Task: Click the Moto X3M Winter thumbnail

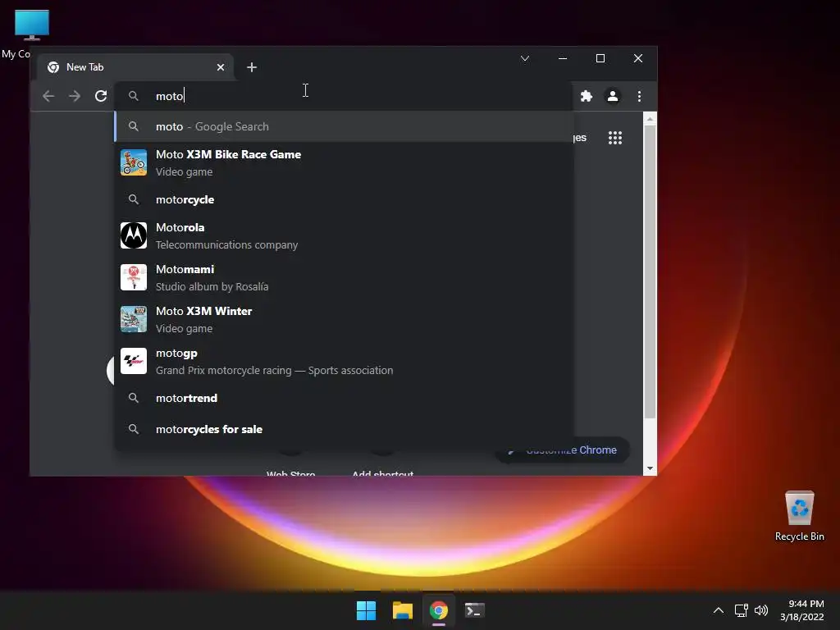Action: (x=134, y=319)
